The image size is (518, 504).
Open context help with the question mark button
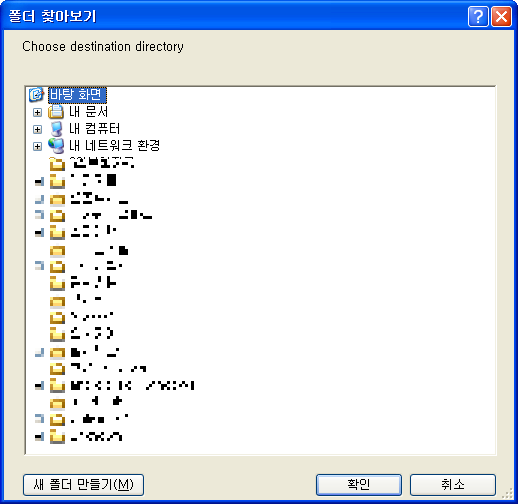point(478,16)
